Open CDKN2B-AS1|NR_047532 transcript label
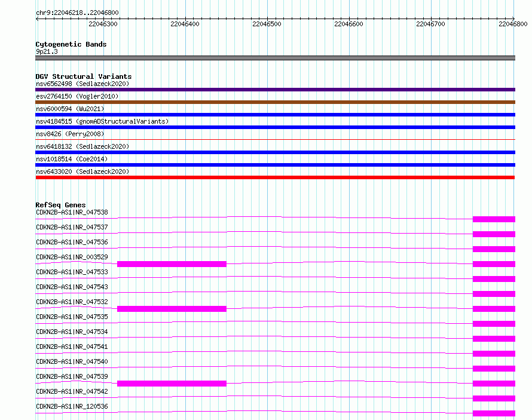Screen dimensions: 532x420 click(72, 302)
